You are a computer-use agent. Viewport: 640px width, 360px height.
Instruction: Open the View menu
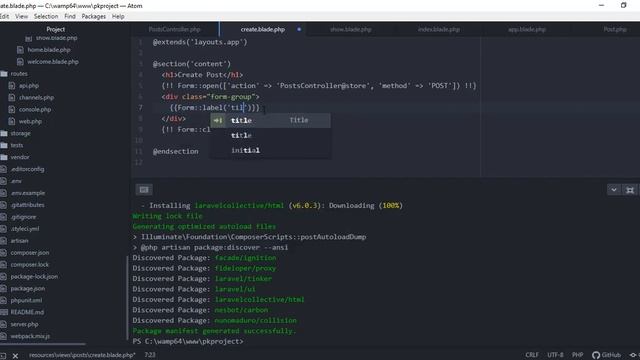click(x=22, y=16)
